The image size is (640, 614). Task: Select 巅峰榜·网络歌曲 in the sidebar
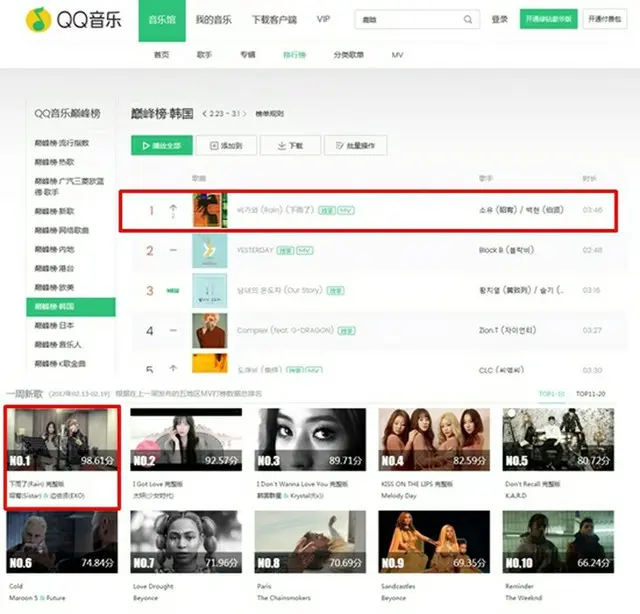pos(62,230)
